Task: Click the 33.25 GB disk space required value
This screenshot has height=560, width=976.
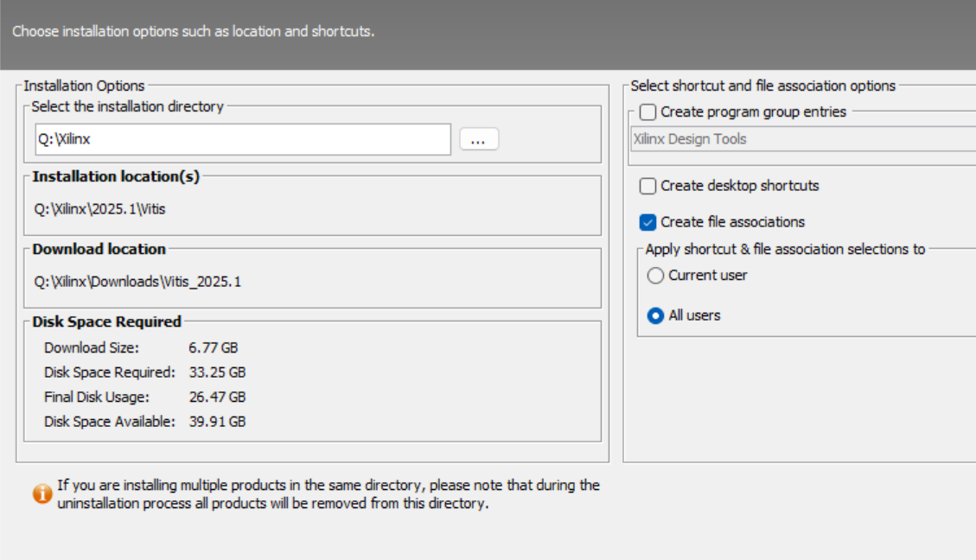Action: pos(217,372)
